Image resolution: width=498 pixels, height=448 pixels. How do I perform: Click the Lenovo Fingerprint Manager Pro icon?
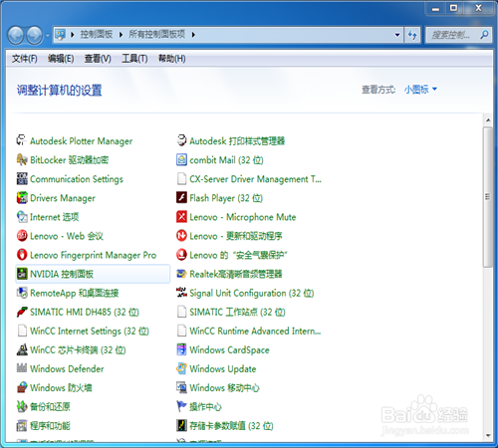point(22,255)
